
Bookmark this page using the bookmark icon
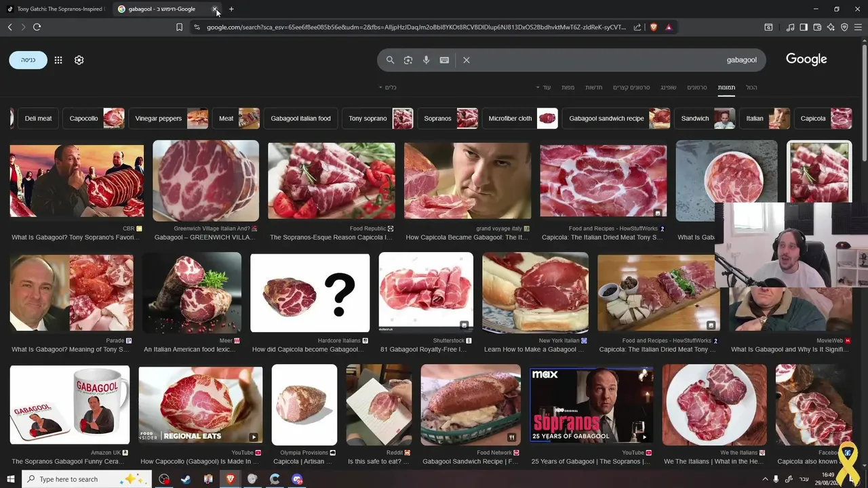[x=179, y=27]
